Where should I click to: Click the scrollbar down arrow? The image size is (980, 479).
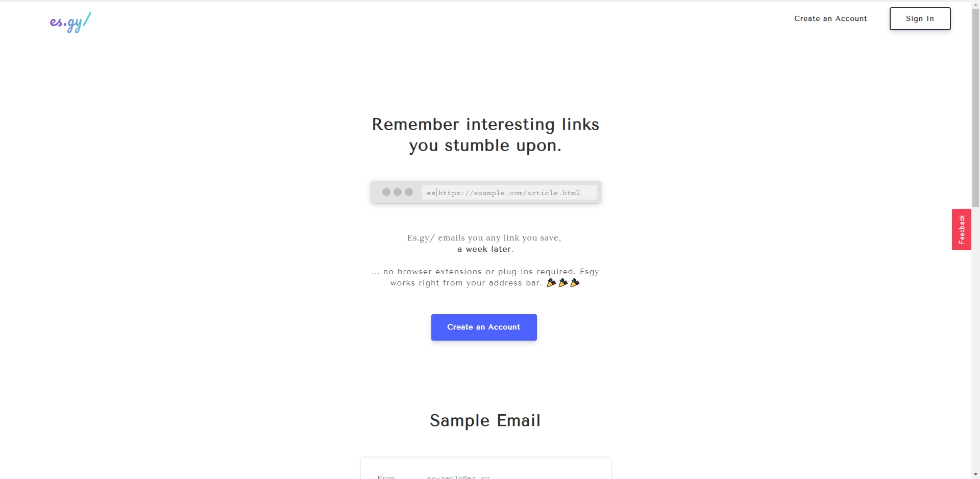975,474
